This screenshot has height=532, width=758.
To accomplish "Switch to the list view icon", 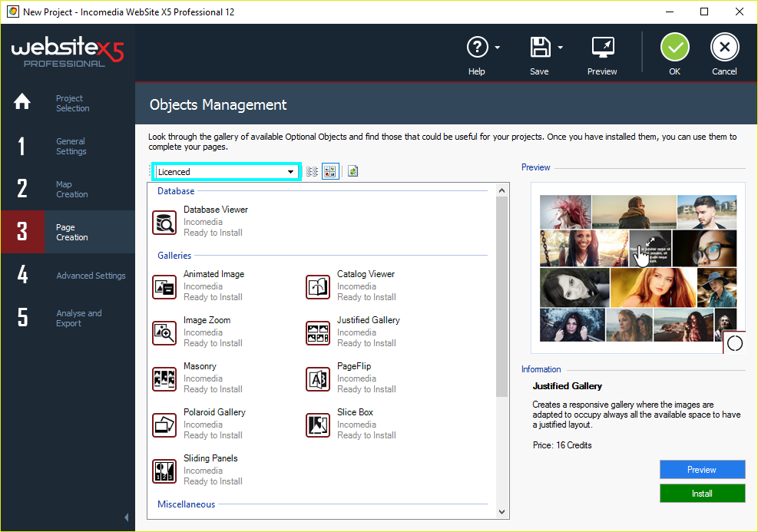I will point(313,171).
